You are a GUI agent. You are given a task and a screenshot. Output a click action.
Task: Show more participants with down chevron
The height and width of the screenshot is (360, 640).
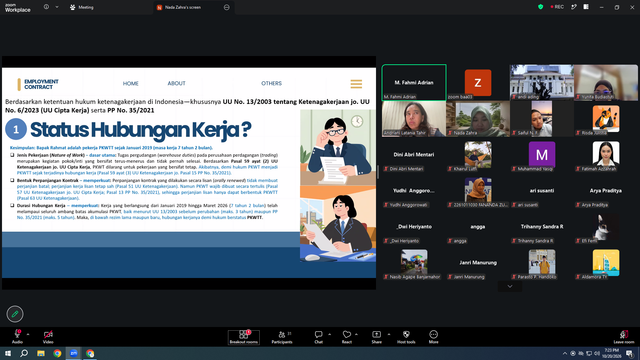point(510,286)
